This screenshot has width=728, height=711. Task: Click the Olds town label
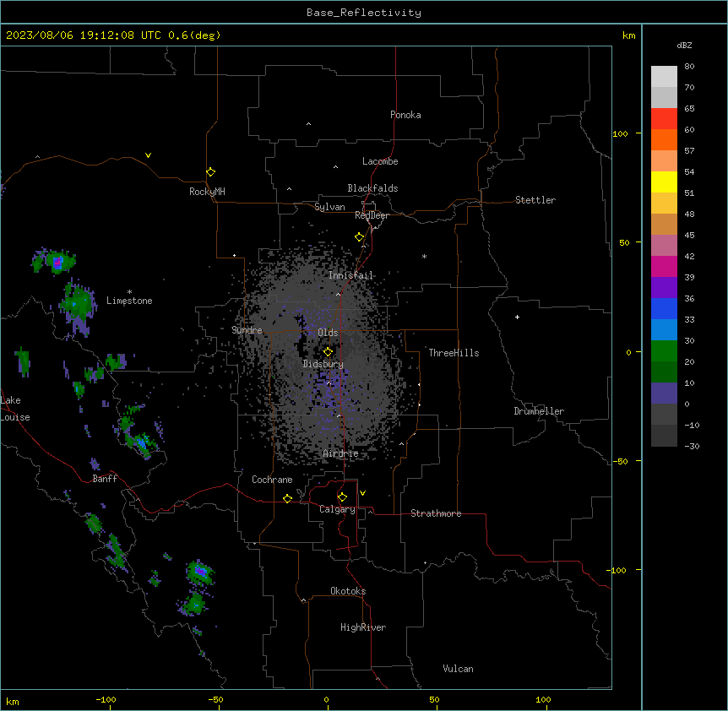328,333
